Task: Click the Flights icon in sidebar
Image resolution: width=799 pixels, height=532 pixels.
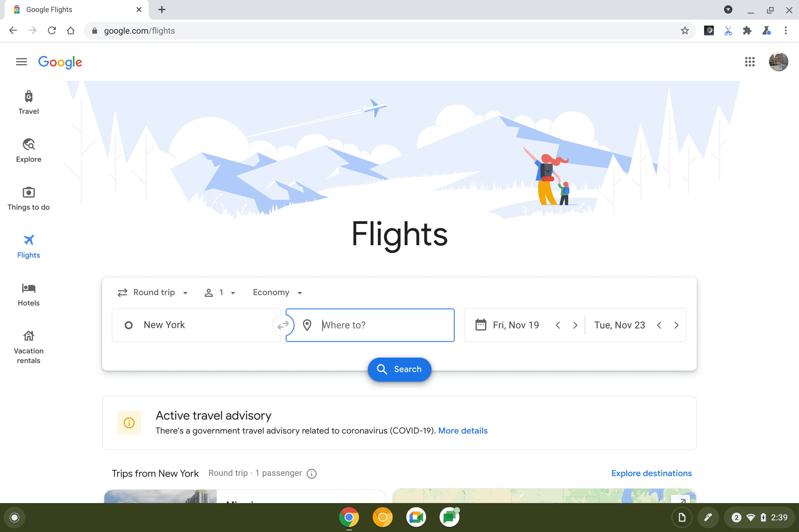Action: (29, 240)
